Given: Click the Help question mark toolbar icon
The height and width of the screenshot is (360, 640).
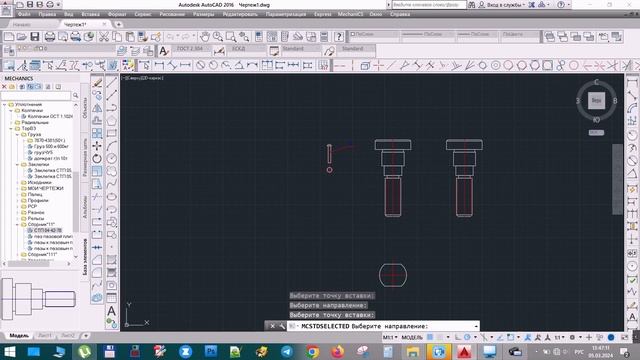Looking at the screenshot, I should tap(339, 37).
